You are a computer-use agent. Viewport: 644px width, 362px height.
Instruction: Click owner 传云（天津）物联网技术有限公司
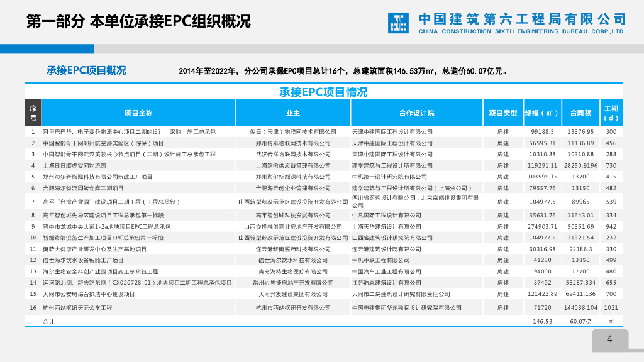tap(293, 132)
